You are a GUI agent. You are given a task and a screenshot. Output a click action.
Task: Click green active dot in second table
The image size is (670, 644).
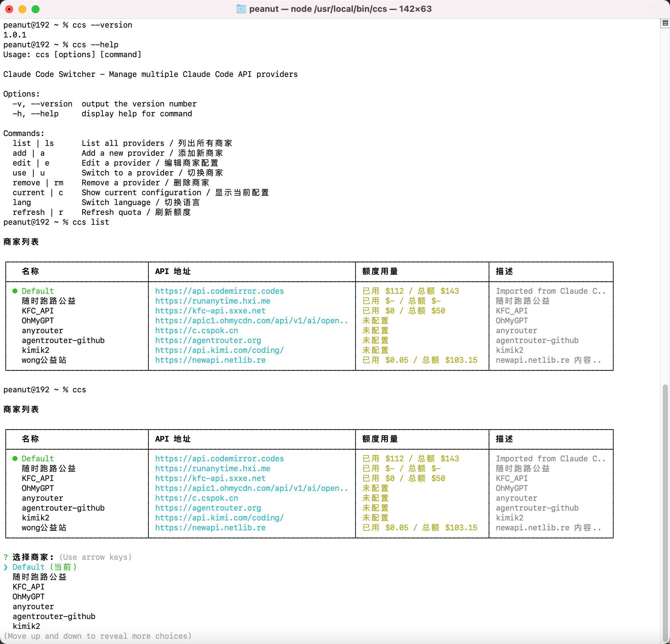[x=15, y=458]
